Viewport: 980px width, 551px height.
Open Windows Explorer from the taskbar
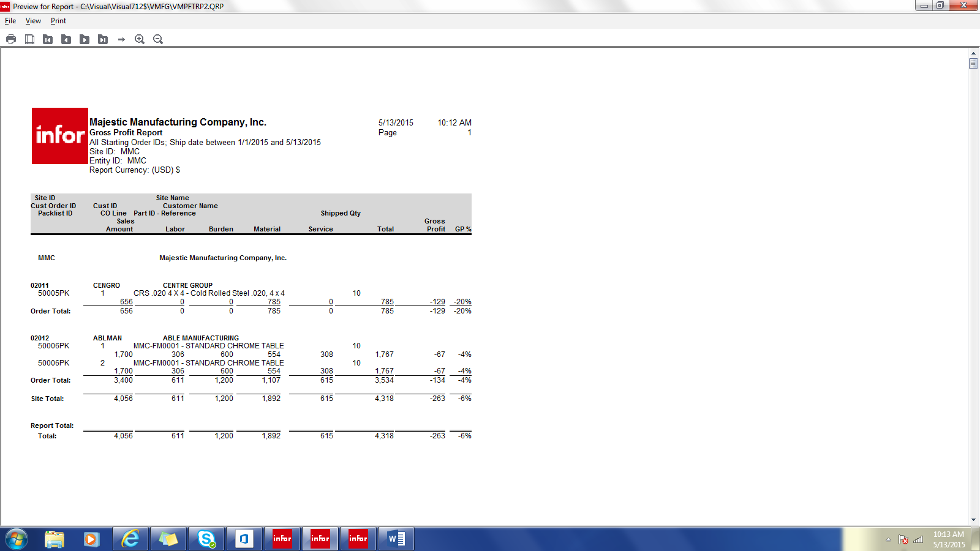(x=55, y=539)
